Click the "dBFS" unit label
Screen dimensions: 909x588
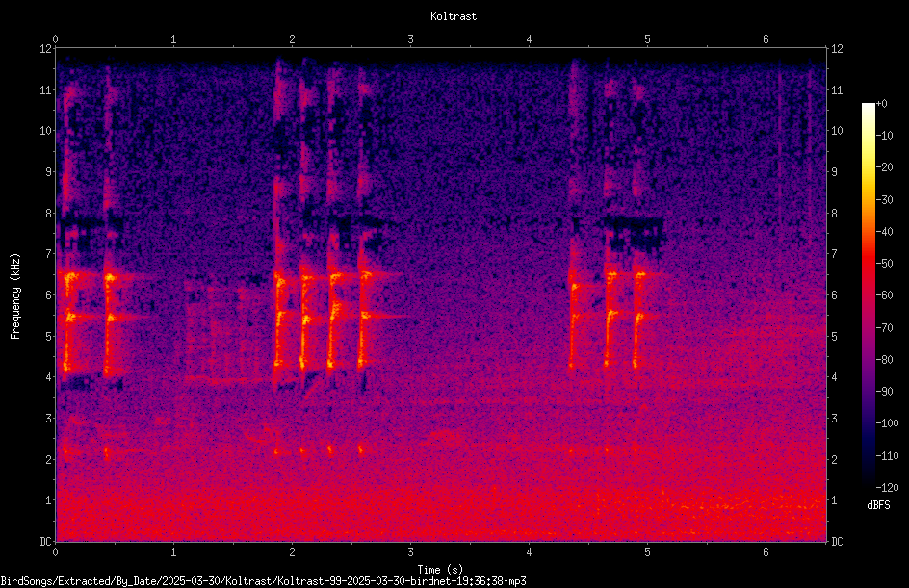click(878, 505)
